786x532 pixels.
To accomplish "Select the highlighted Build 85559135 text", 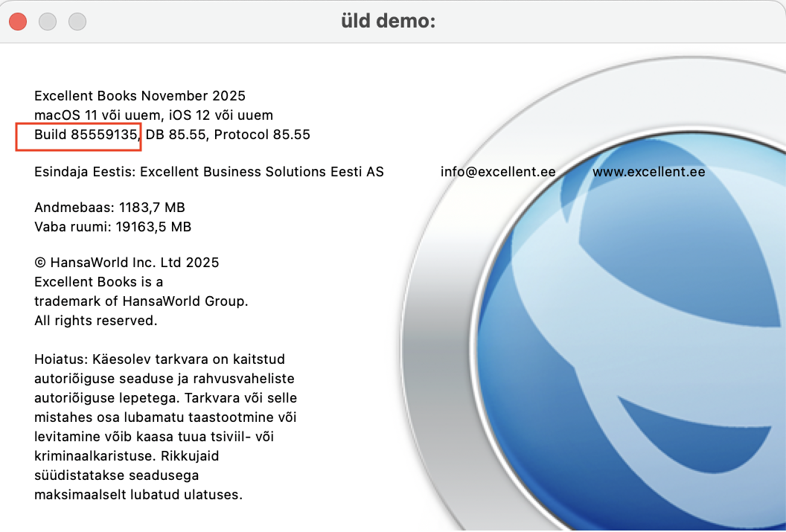I will (86, 135).
